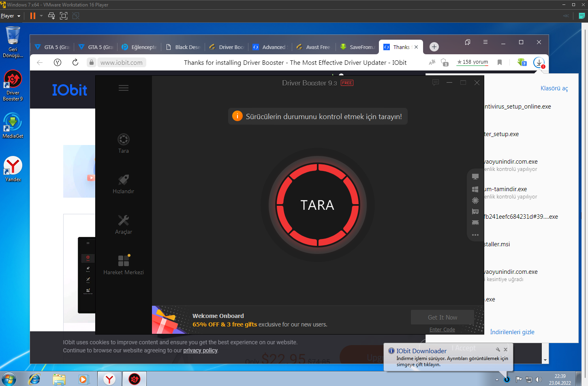This screenshot has width=588, height=386.
Task: Reload the page with the refresh icon
Action: point(75,62)
